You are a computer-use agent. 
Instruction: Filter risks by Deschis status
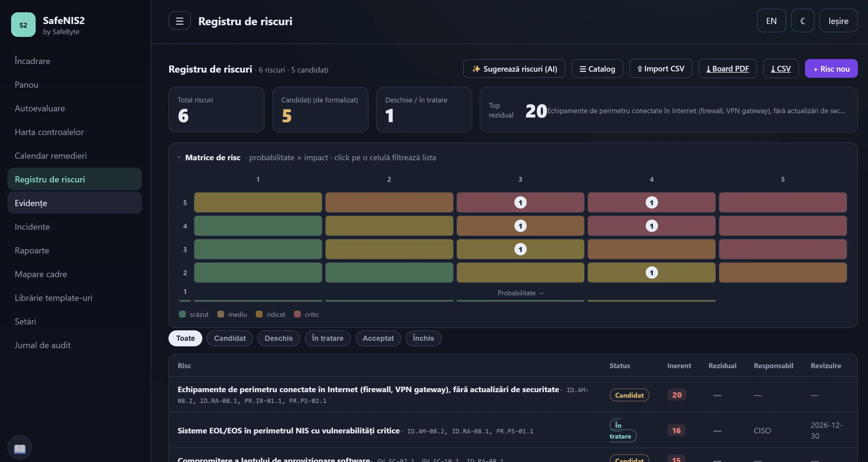tap(279, 338)
